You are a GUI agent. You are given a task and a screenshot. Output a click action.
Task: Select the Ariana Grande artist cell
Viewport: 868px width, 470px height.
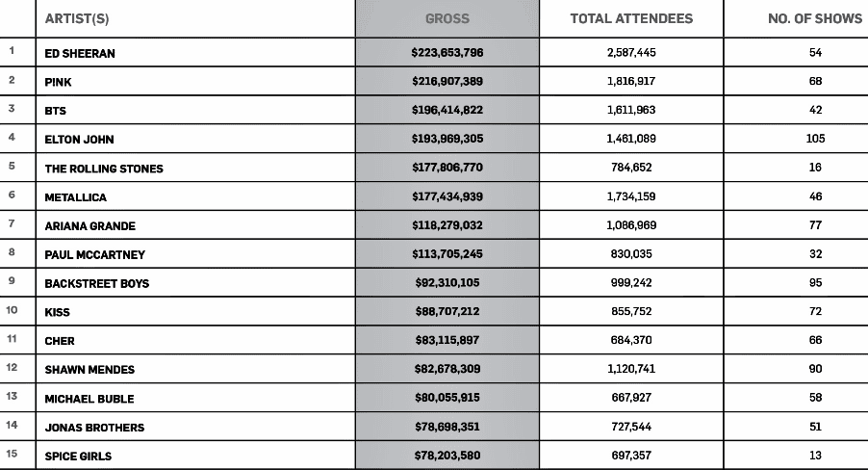[89, 225]
